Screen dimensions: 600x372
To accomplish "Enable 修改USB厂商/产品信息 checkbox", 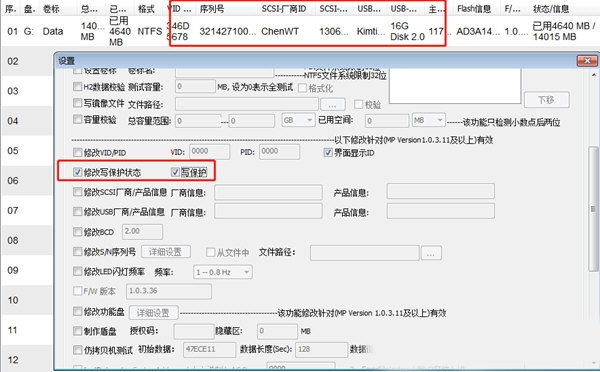I will [78, 212].
